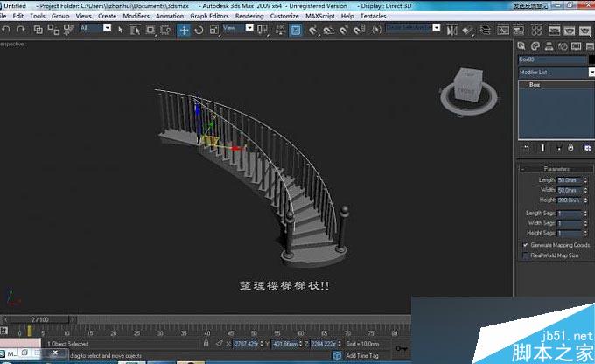Click the ViewCube in the viewport
This screenshot has width=595, height=364.
click(x=469, y=85)
